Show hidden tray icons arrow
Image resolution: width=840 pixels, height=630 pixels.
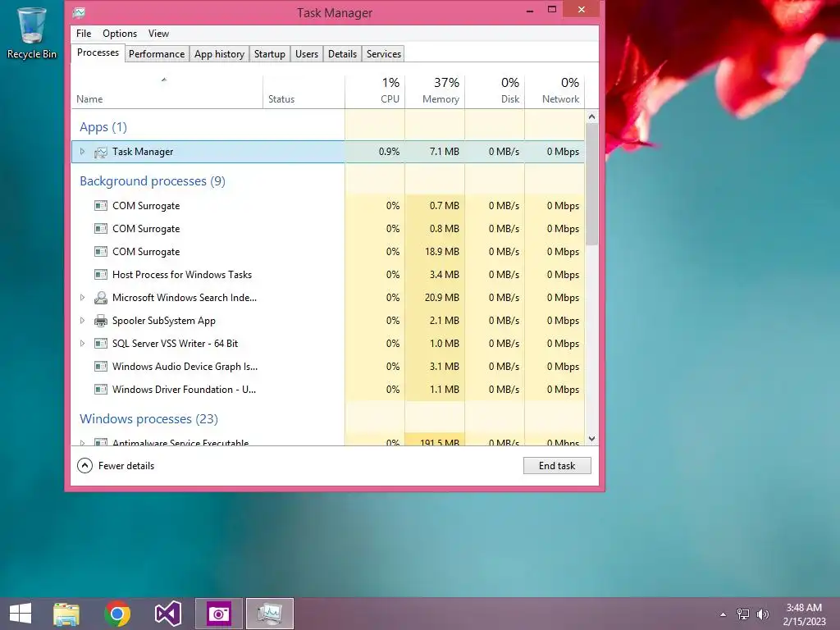coord(724,614)
